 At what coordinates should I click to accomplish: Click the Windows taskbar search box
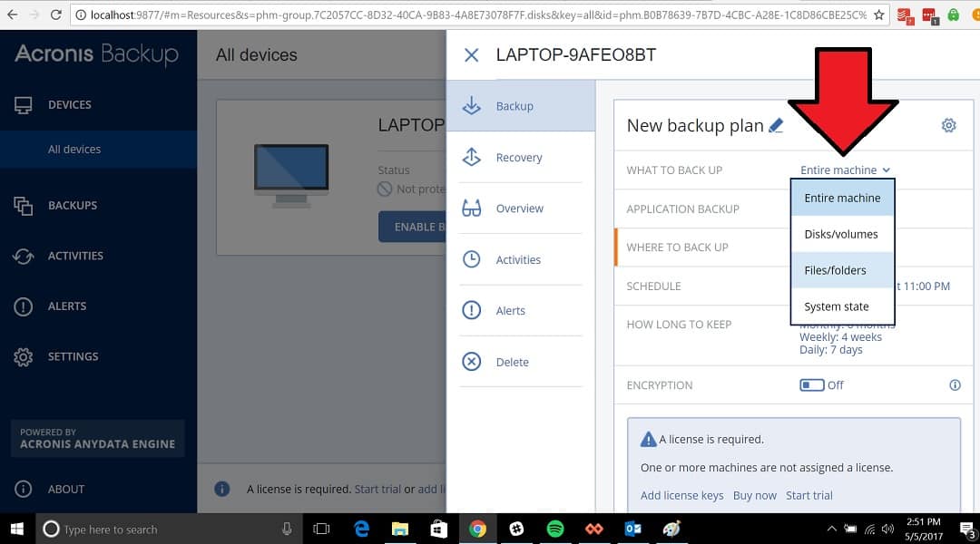coord(169,529)
